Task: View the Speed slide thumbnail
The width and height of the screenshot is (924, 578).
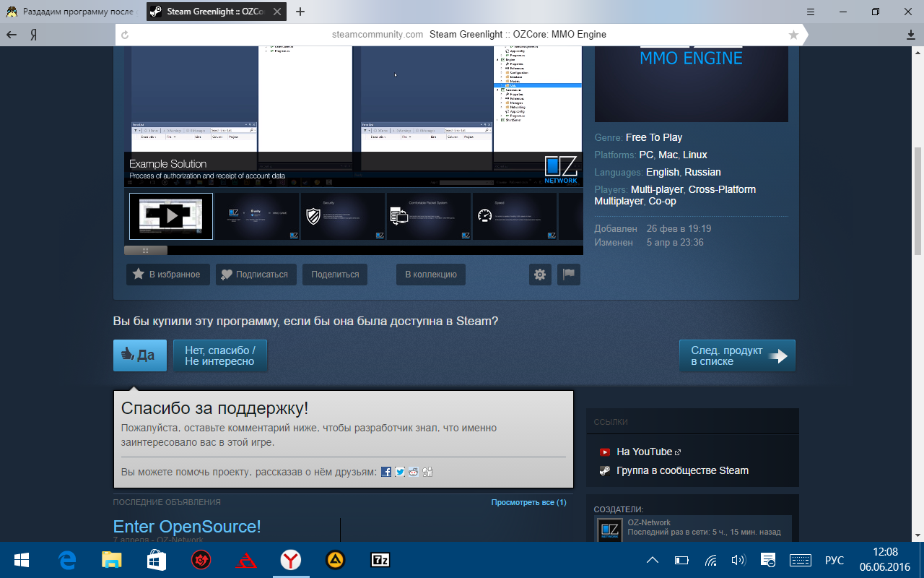Action: [x=515, y=216]
